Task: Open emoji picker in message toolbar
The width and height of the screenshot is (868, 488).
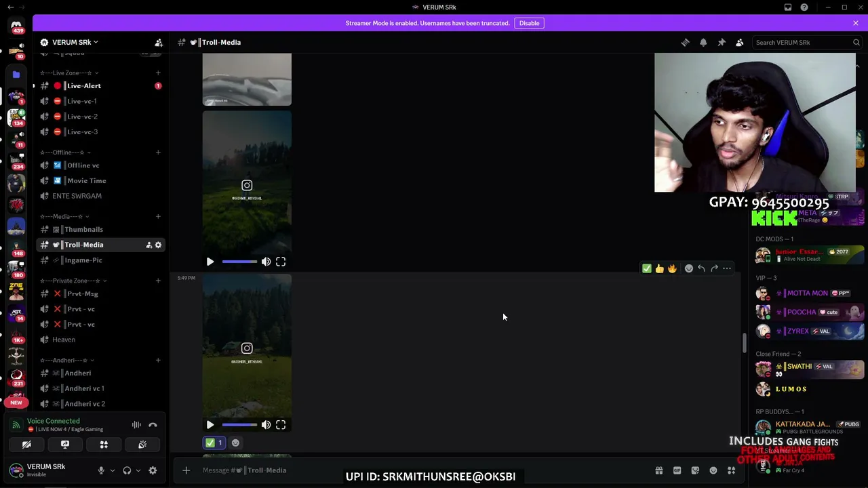Action: point(689,268)
